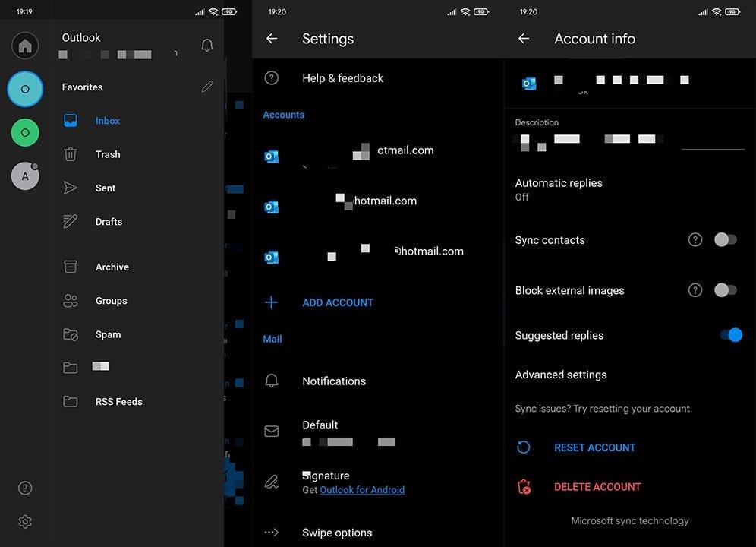
Task: Click the 'Accounts' section heading
Action: coord(284,115)
